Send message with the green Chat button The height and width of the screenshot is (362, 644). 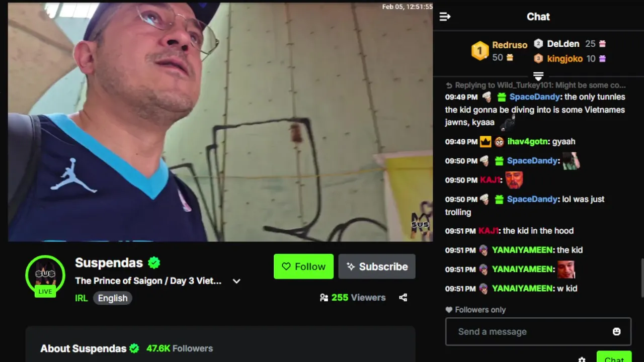(614, 357)
